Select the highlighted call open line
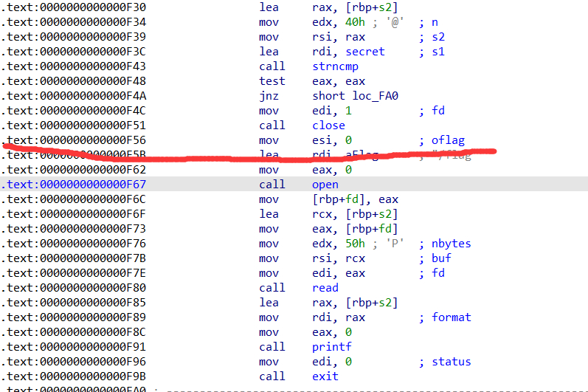Viewport: 588px width, 392px height. coord(294,184)
